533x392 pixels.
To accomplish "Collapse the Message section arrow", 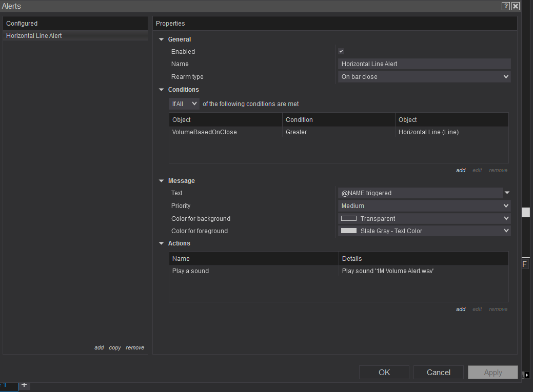I will coord(162,181).
